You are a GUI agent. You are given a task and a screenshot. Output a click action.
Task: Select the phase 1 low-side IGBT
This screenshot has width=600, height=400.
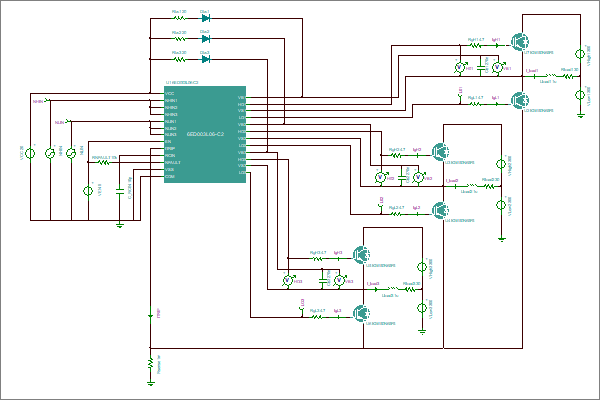click(519, 100)
